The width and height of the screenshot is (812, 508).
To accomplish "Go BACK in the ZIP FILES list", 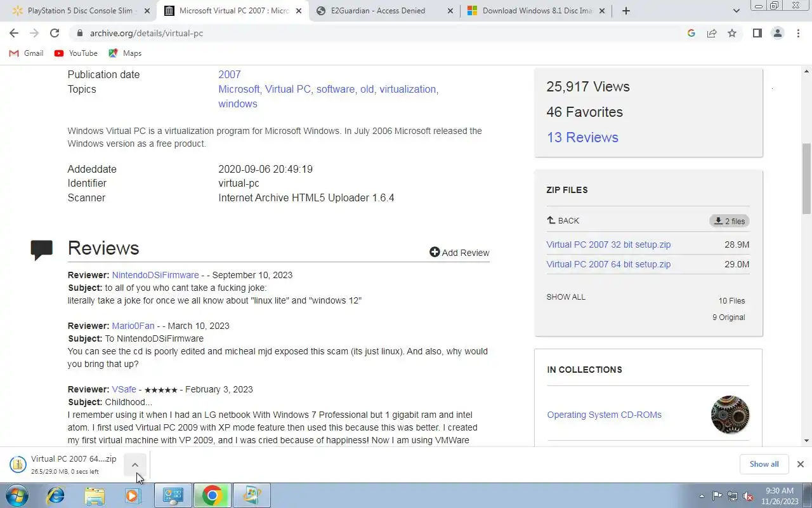I will (x=563, y=220).
